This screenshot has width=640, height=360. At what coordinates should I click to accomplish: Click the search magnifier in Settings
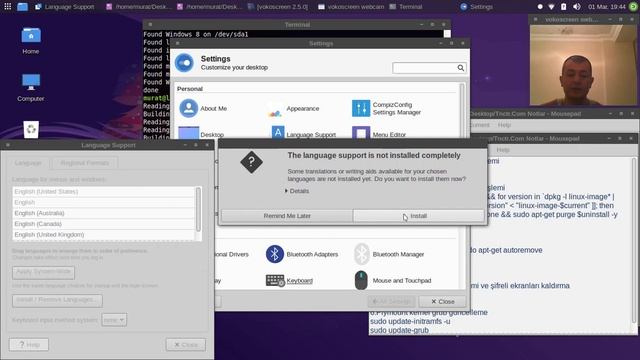click(460, 68)
